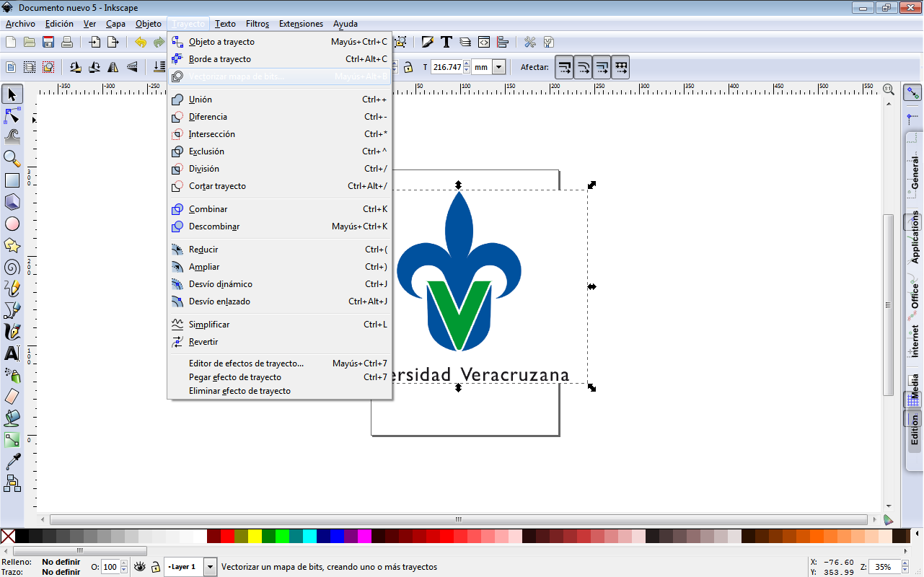Click the Save document toolbar button
This screenshot has width=924, height=577.
[48, 41]
